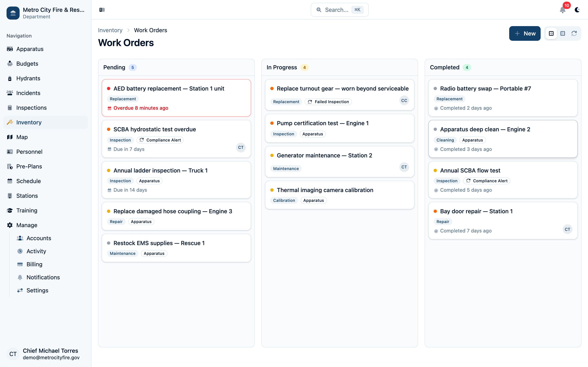Open the notifications bell with badge 10
Image resolution: width=588 pixels, height=367 pixels.
click(562, 10)
